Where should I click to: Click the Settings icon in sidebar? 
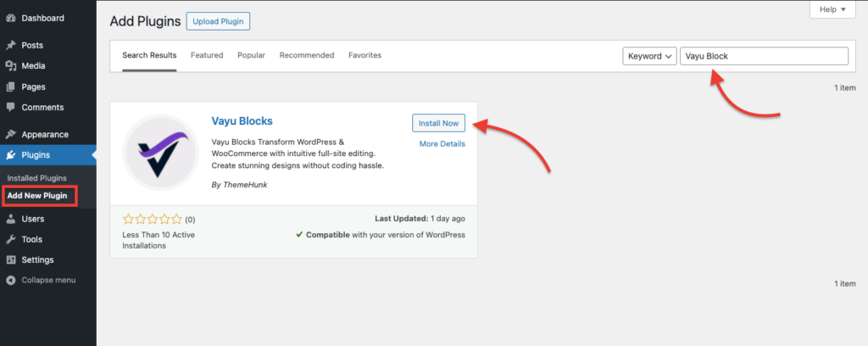10,259
